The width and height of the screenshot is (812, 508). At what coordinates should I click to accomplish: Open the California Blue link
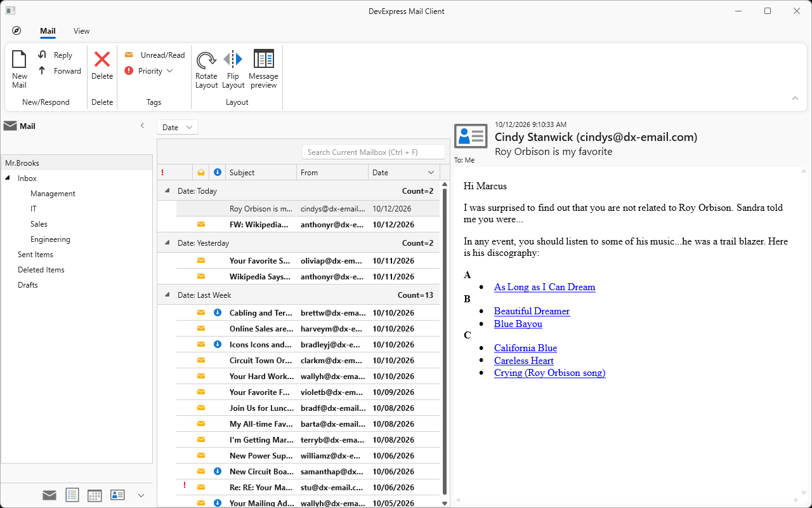pos(525,348)
